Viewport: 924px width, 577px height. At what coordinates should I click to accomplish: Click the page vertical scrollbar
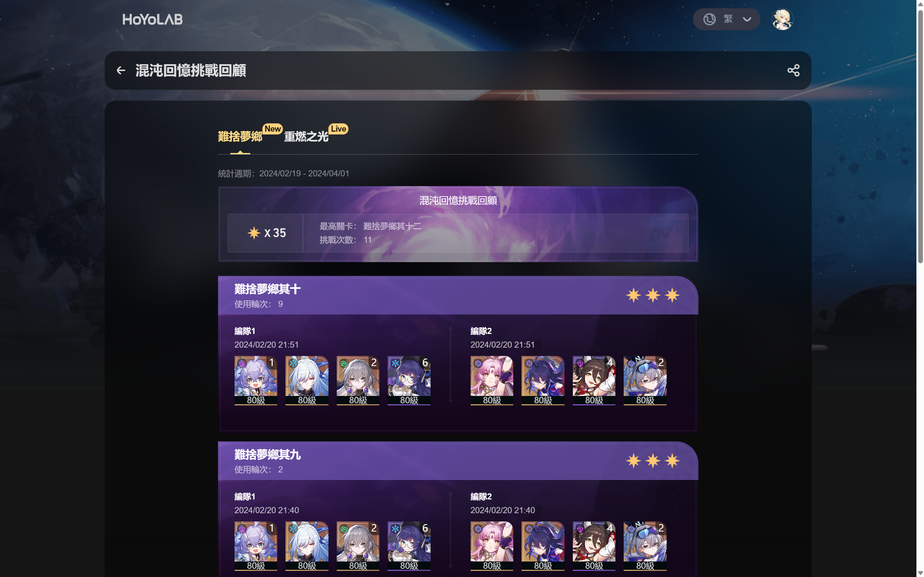point(920,137)
